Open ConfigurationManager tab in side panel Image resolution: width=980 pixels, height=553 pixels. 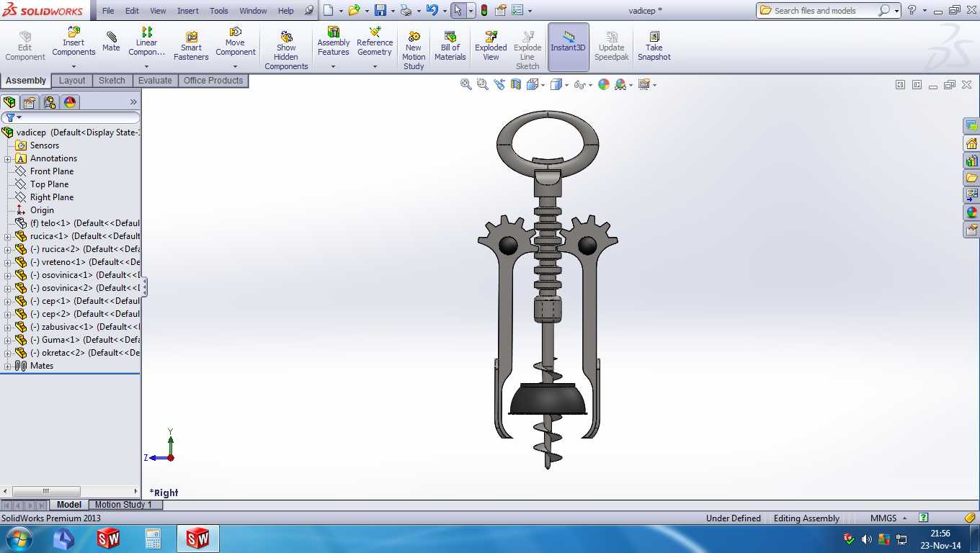[x=49, y=102]
